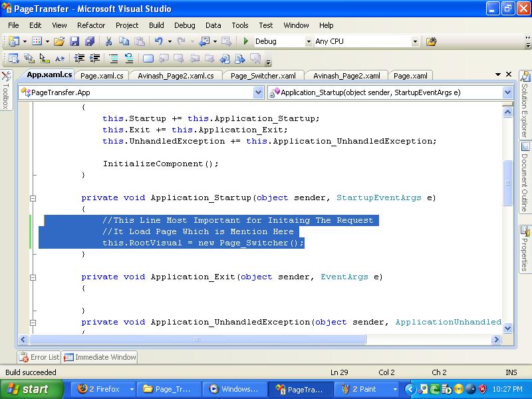
Task: Open the New Project dropdown arrow
Action: coord(25,41)
